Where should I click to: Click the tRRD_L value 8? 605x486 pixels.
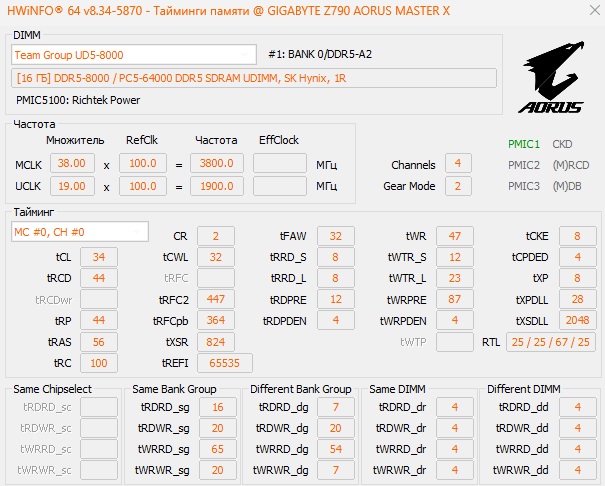(336, 278)
